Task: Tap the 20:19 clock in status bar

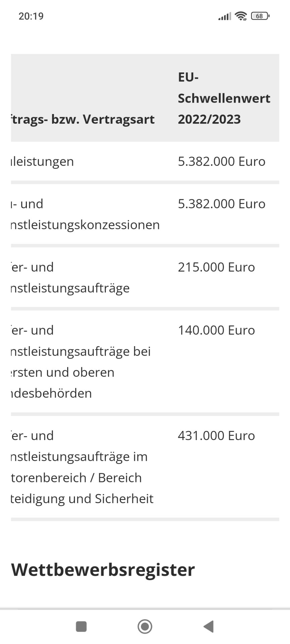Action: tap(31, 16)
